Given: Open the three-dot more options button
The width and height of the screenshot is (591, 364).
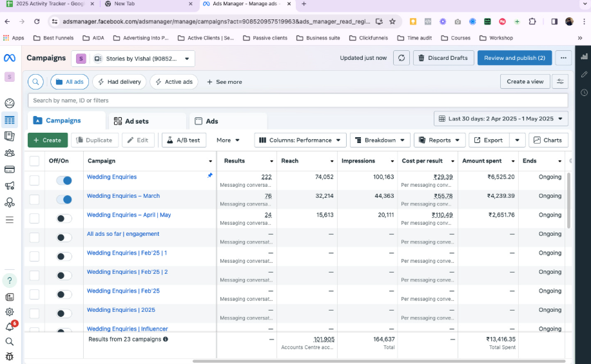Looking at the screenshot, I should 563,58.
